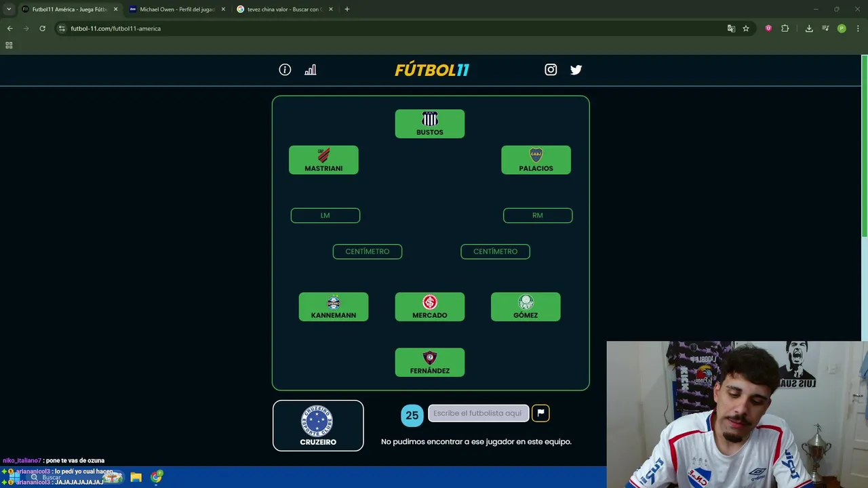Viewport: 868px width, 488px height.
Task: Go back to previous page
Action: click(x=9, y=28)
